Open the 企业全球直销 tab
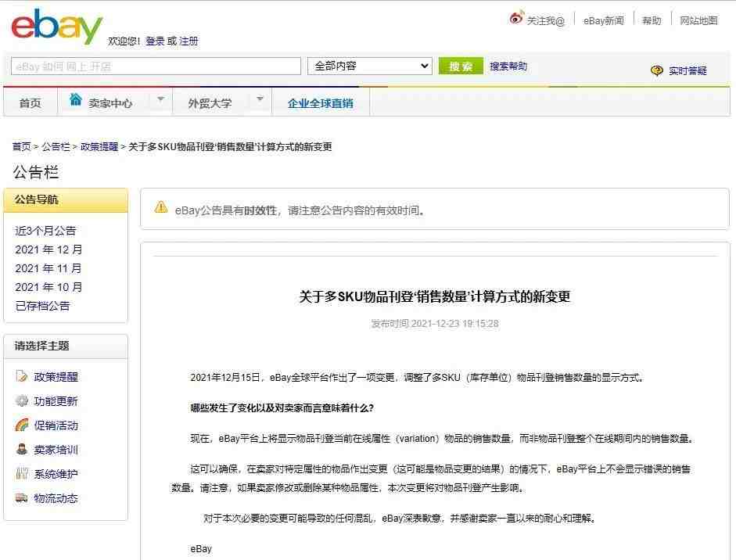The image size is (736, 560). click(321, 103)
